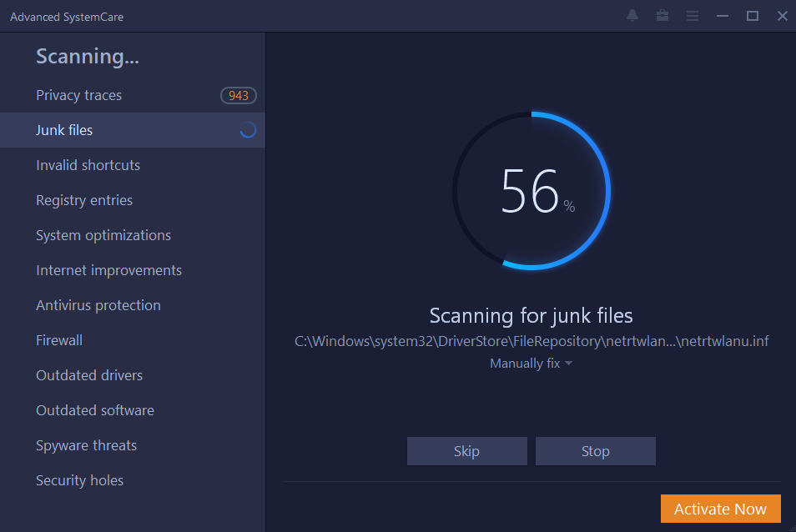
Task: Select Registry entries in the sidebar
Action: (133, 200)
